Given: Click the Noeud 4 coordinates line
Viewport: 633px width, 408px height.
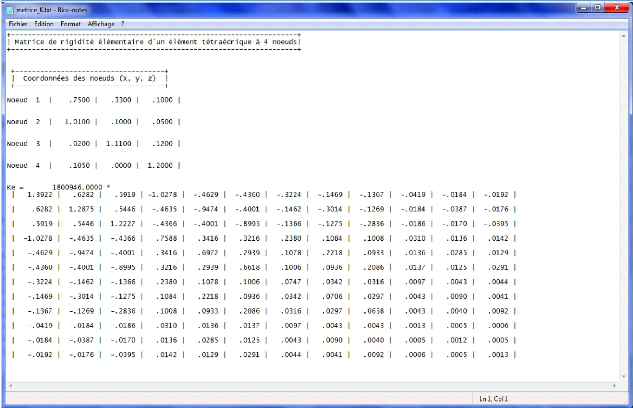Looking at the screenshot, I should [x=90, y=165].
